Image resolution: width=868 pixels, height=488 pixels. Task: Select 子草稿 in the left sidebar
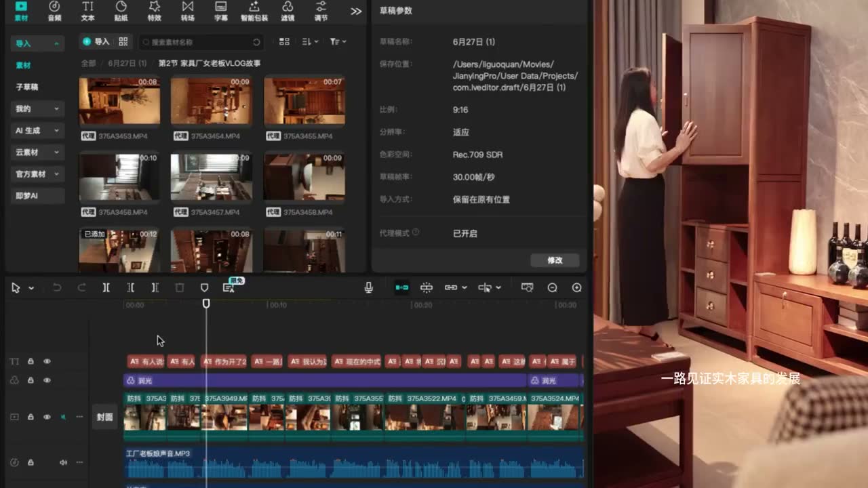[27, 87]
